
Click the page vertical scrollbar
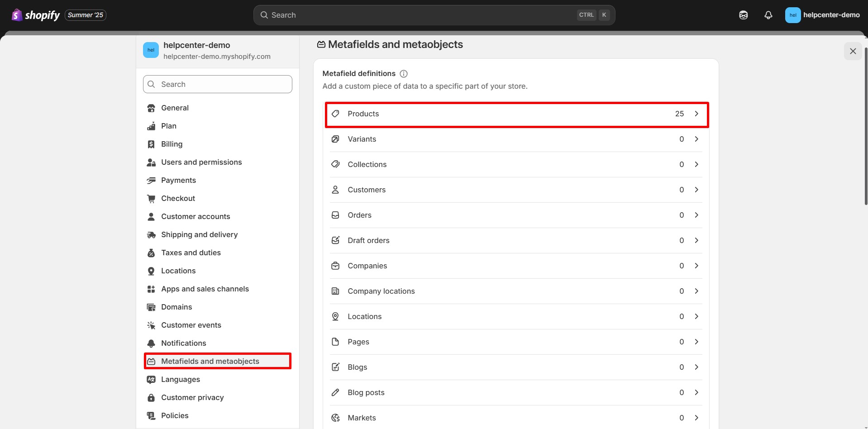click(866, 126)
